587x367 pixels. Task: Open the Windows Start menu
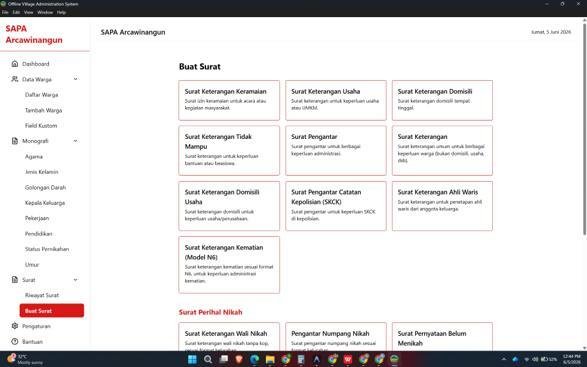(x=192, y=360)
